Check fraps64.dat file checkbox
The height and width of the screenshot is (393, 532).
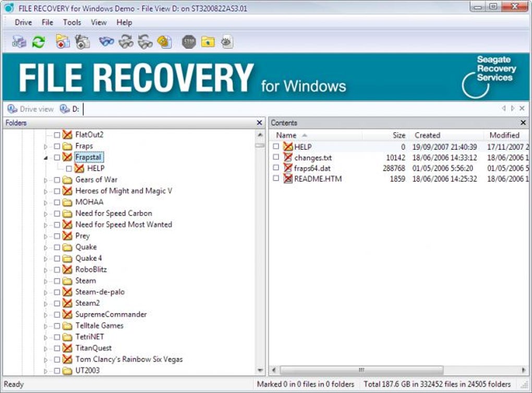[x=276, y=168]
